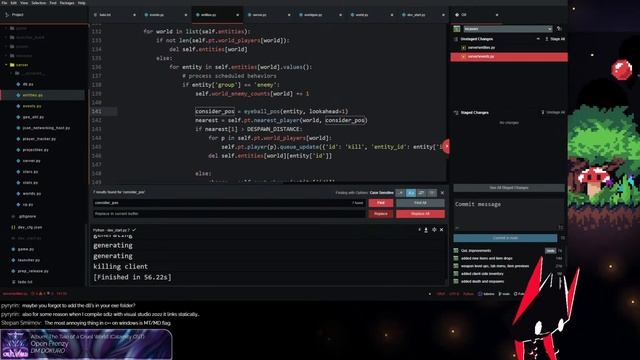Open the Help menu
This screenshot has height=360, width=640.
pos(82,3)
